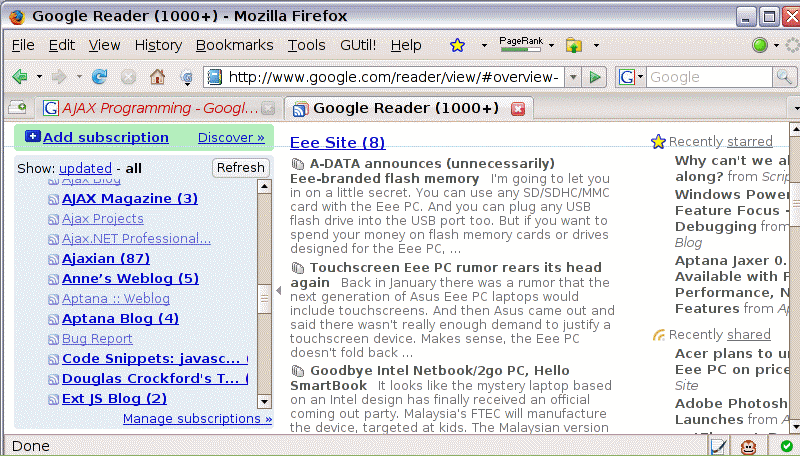Close the Google Reader tab
Screen dimensions: 800x456
click(x=518, y=108)
